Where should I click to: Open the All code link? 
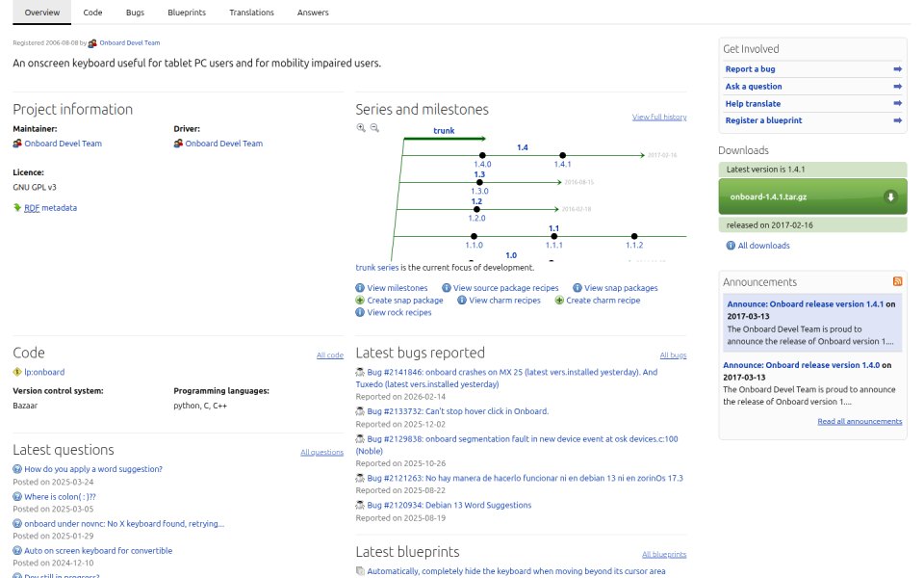tap(330, 355)
